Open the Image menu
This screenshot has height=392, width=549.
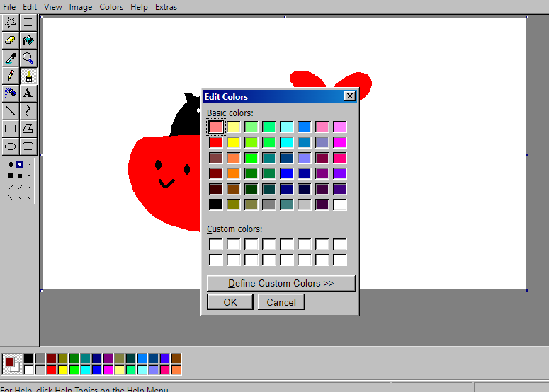tap(80, 7)
